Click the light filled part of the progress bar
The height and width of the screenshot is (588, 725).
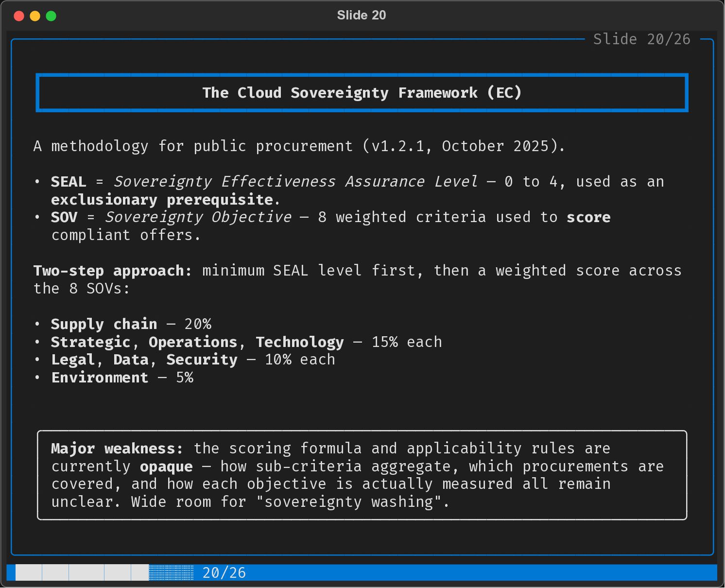(x=82, y=572)
